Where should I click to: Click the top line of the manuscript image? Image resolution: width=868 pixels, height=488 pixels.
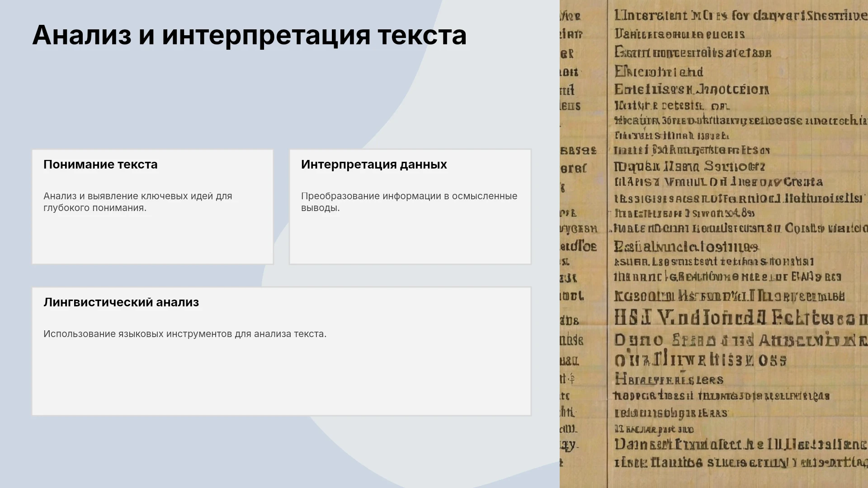[x=741, y=15]
